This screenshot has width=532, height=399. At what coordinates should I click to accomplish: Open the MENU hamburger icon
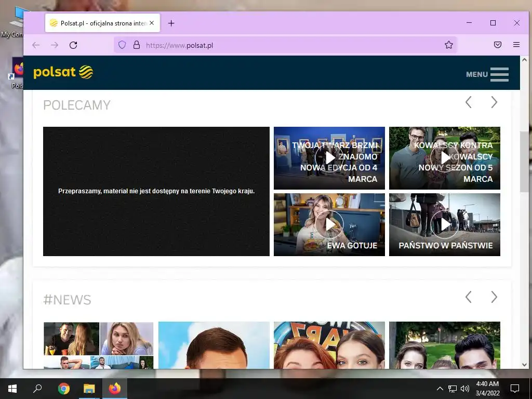coord(499,74)
